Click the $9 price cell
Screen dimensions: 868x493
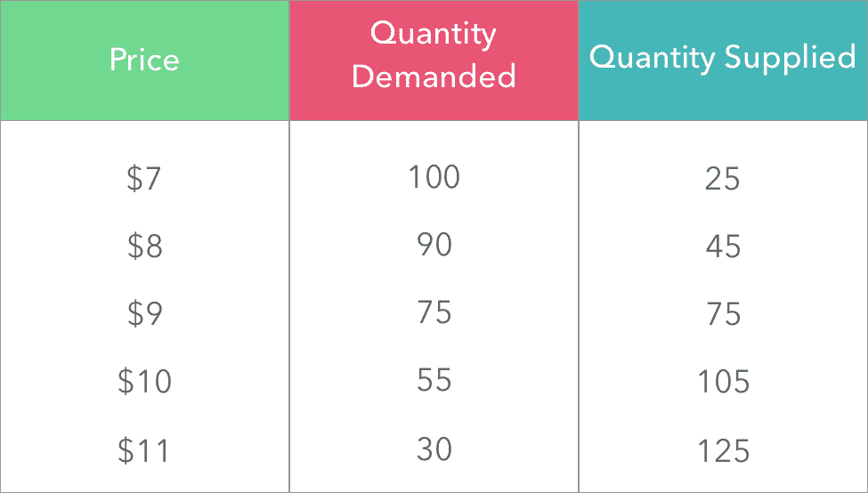pos(144,313)
